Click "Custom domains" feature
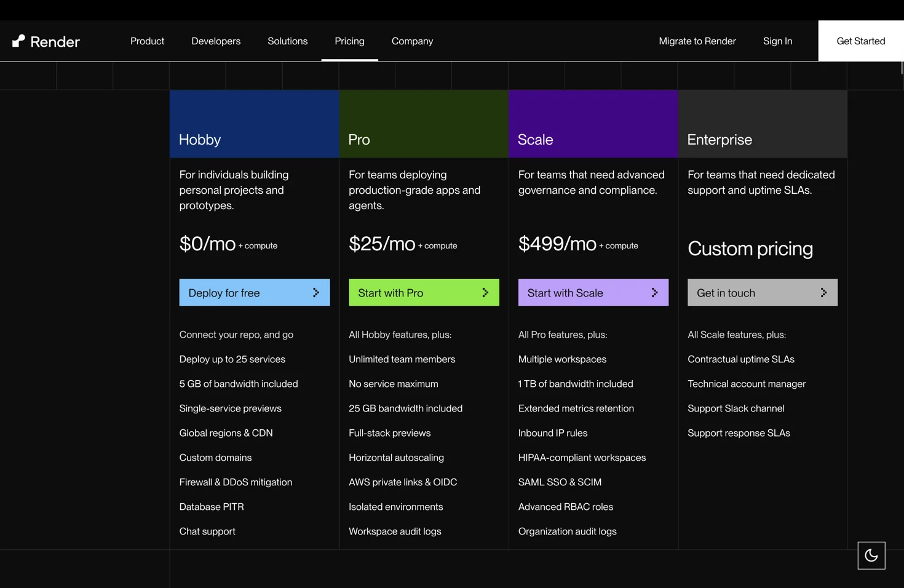Viewport: 904px width, 588px height. (x=215, y=458)
